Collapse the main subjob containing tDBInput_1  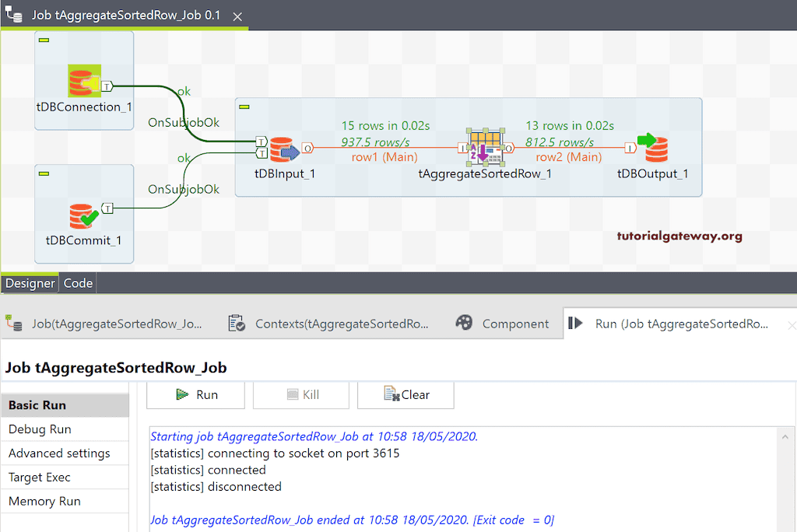(x=245, y=105)
